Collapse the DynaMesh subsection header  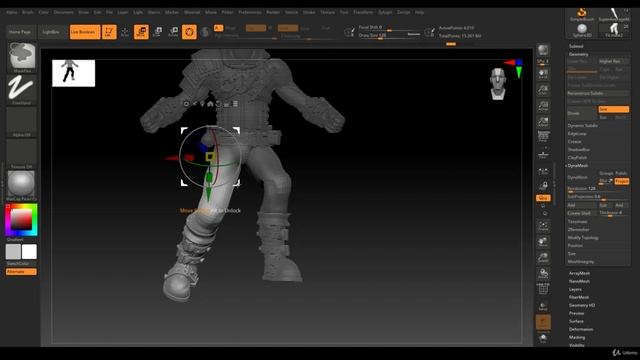pyautogui.click(x=578, y=166)
